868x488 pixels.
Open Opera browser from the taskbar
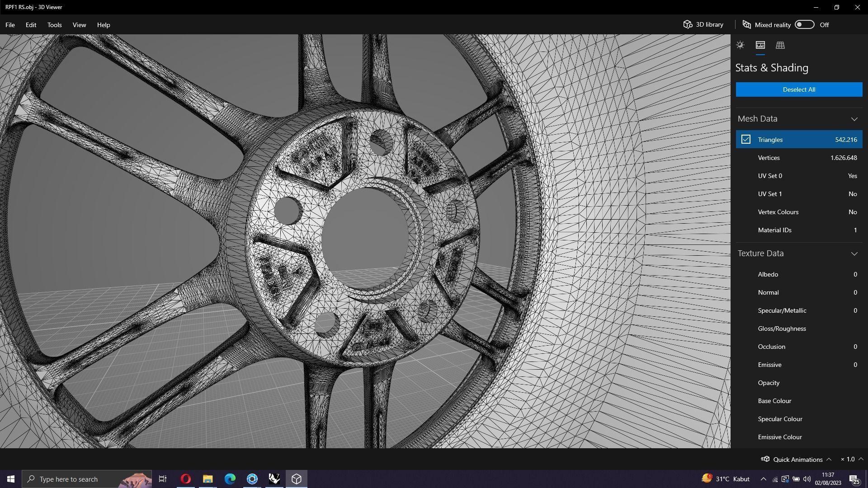click(x=185, y=479)
